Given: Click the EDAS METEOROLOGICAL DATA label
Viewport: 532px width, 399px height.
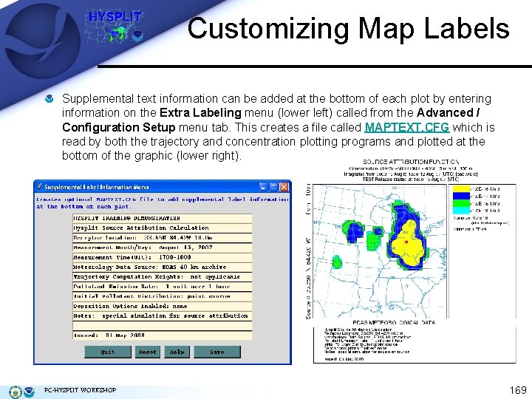Looking at the screenshot, I should point(395,323).
